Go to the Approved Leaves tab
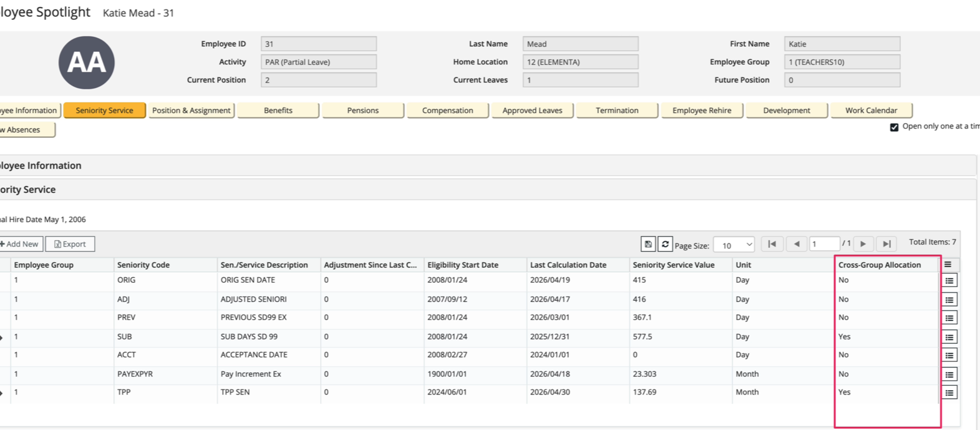 pos(532,110)
